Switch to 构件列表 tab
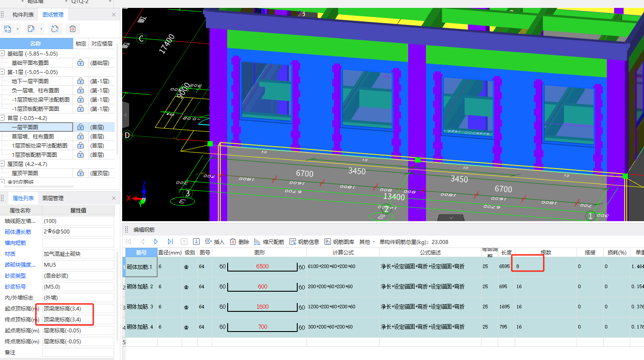Viewport: 644px width, 360px height. click(23, 14)
